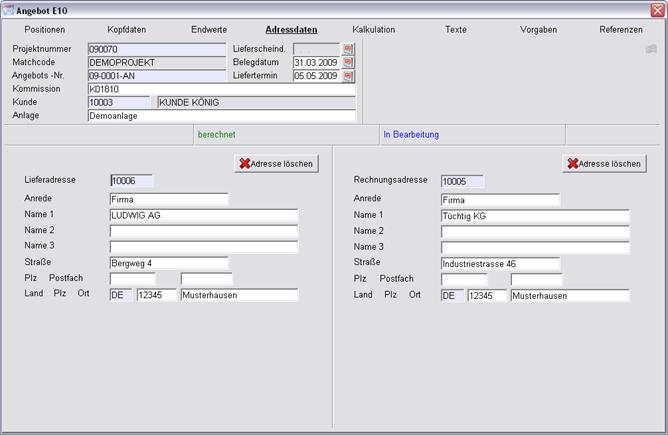Open calendar picker for Liefertermin
The image size is (668, 435).
click(348, 76)
